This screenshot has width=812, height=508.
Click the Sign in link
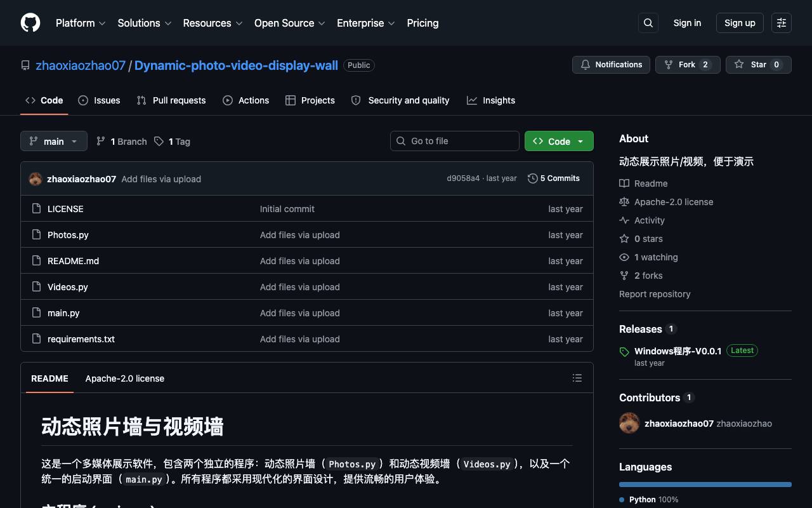[x=687, y=23]
